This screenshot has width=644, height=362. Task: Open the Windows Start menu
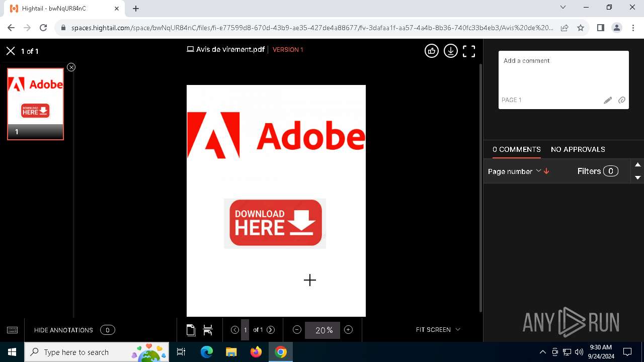pos(12,352)
